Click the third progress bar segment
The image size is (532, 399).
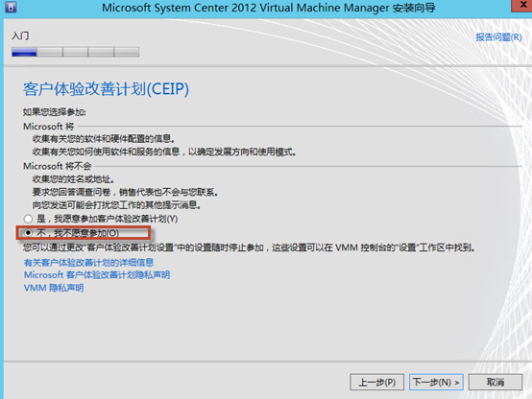[x=75, y=52]
